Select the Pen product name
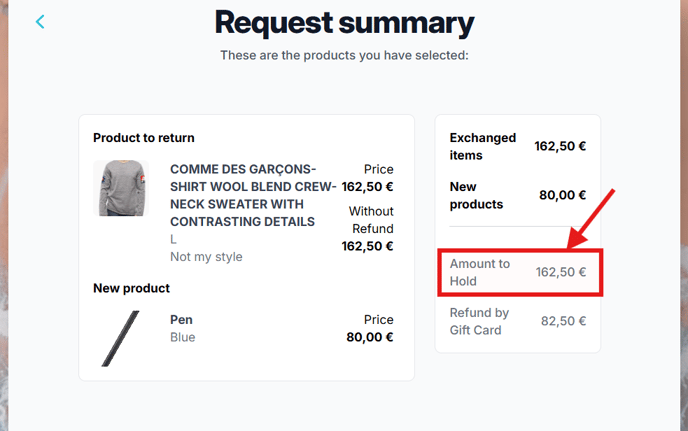Image resolution: width=688 pixels, height=431 pixels. point(181,320)
